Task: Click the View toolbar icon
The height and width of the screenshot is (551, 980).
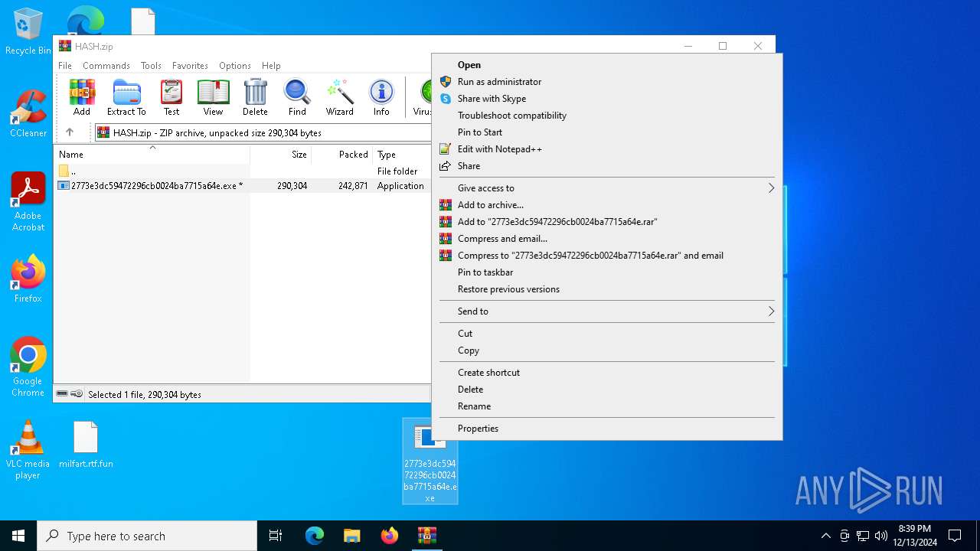Action: (213, 97)
